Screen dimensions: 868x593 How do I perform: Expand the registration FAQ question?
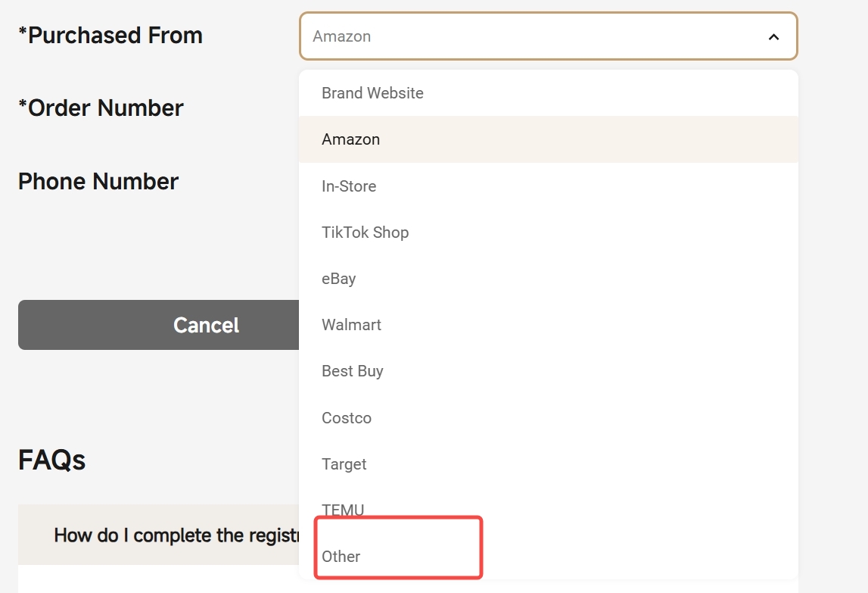coord(158,535)
